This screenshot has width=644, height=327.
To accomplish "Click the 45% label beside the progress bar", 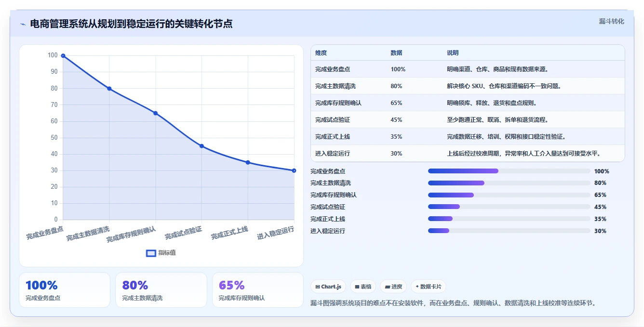I will [600, 207].
